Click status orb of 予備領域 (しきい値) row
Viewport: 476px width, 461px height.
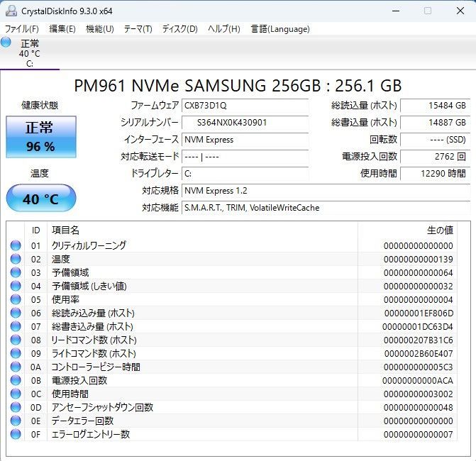16,286
